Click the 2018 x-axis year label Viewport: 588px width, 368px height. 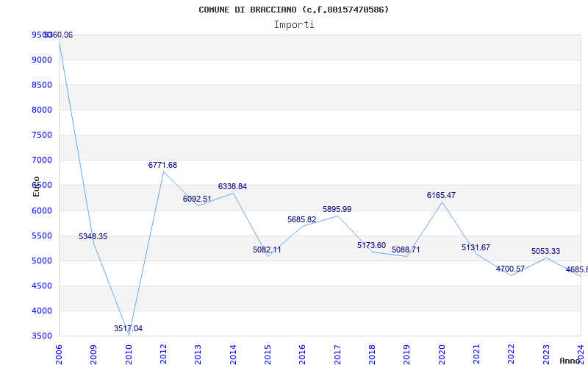[372, 355]
